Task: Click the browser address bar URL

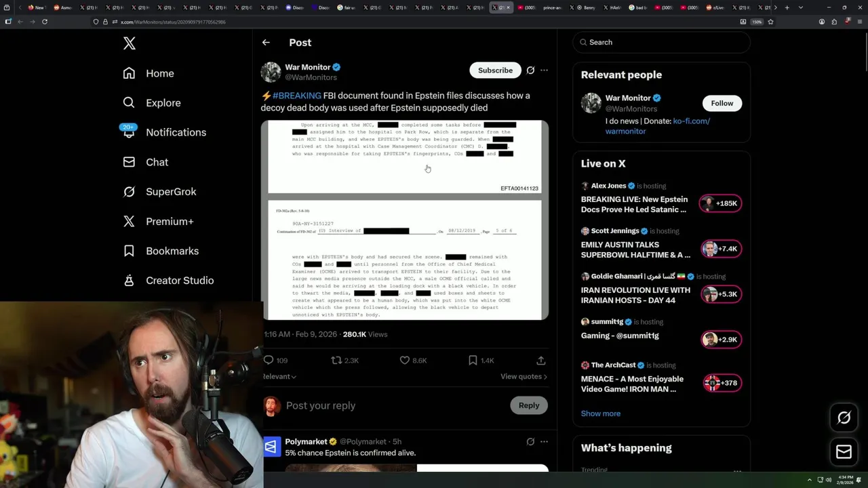Action: 173,22
